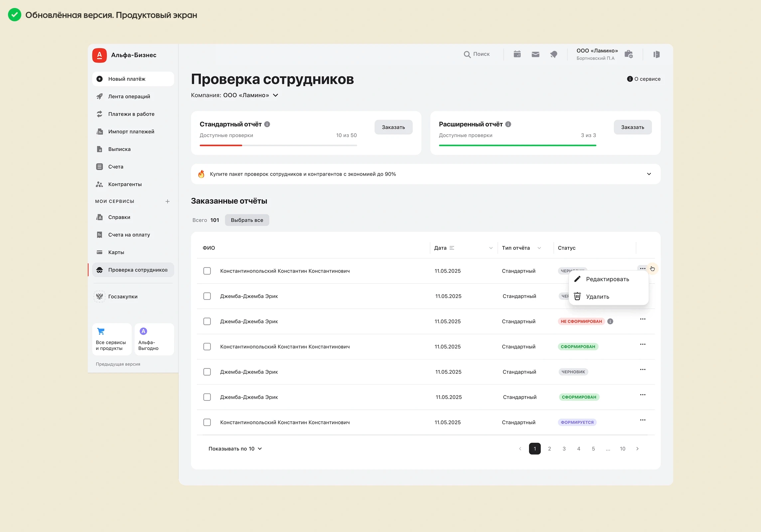Click the Счета list icon

coord(99,167)
